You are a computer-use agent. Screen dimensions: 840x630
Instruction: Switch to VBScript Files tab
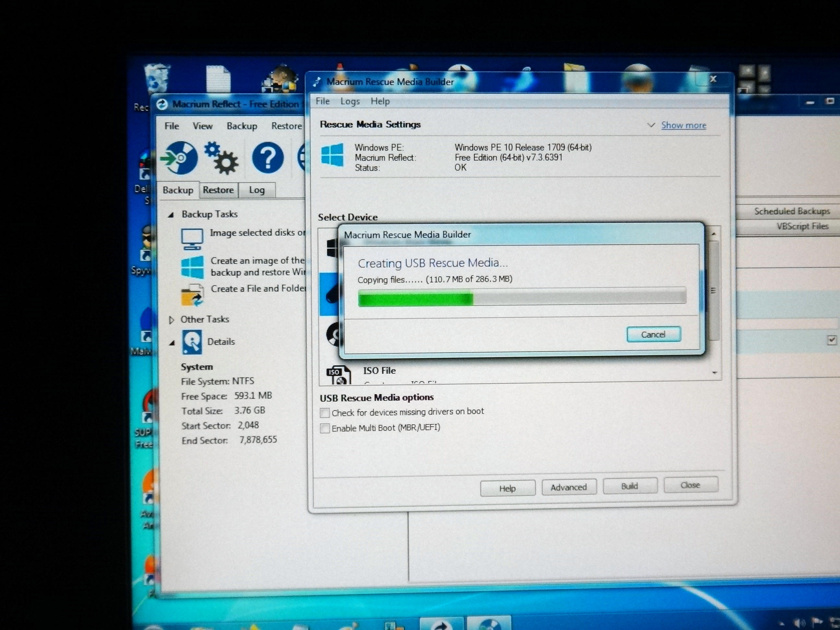pos(802,226)
